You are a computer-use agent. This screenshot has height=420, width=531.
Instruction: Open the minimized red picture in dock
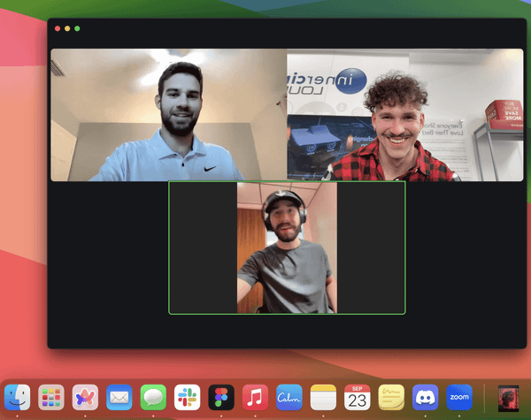tap(508, 398)
